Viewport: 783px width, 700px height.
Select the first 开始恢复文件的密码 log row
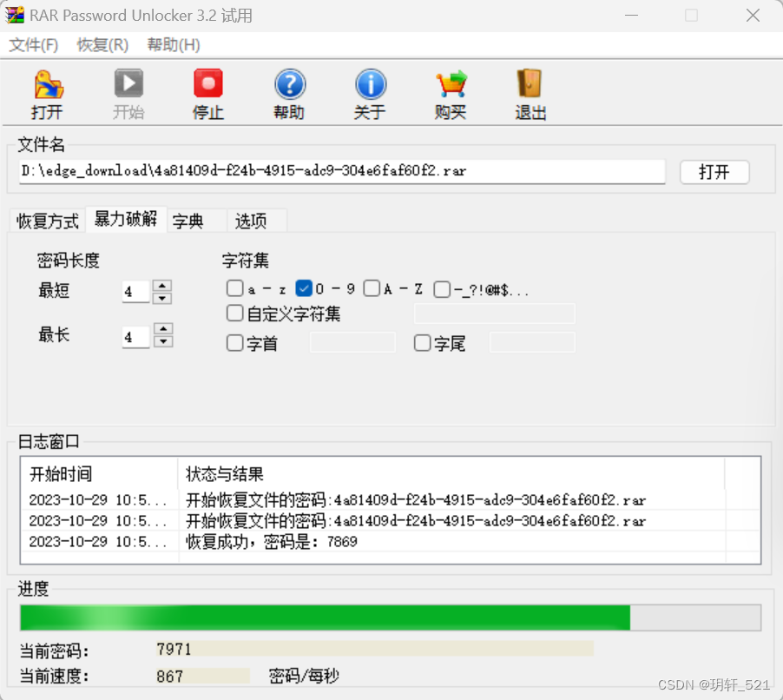coord(391,499)
